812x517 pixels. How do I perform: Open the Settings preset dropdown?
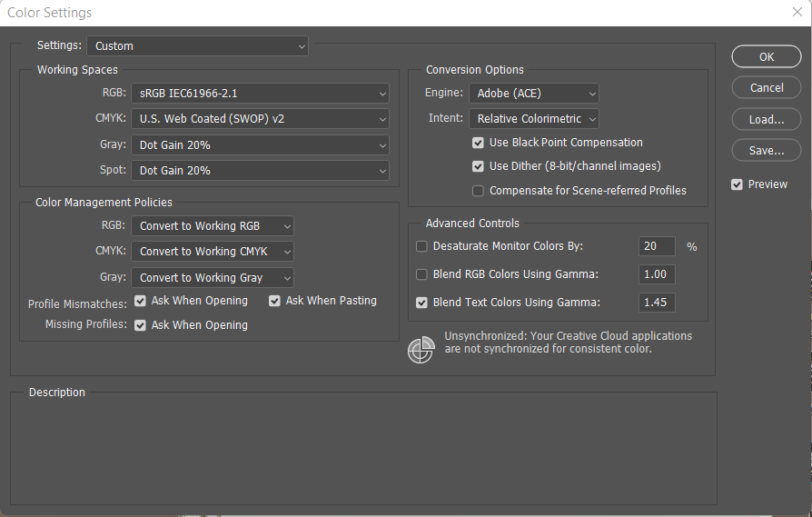tap(197, 45)
